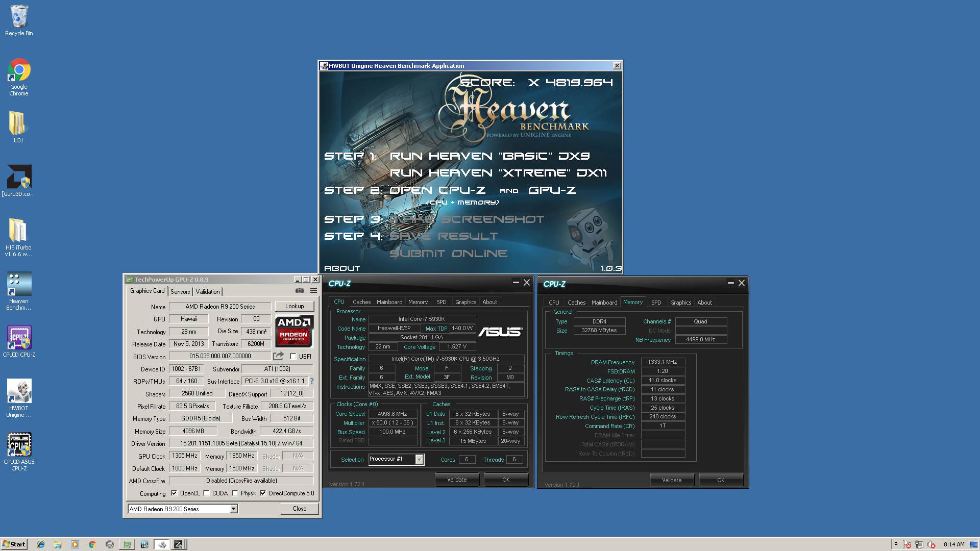
Task: Click the muted volume tray icon
Action: (x=932, y=544)
